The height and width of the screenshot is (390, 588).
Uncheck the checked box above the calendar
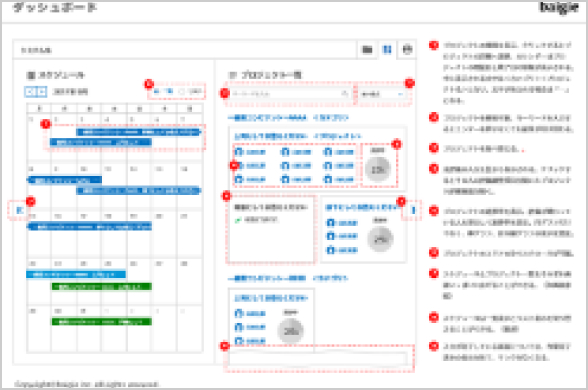click(x=157, y=91)
